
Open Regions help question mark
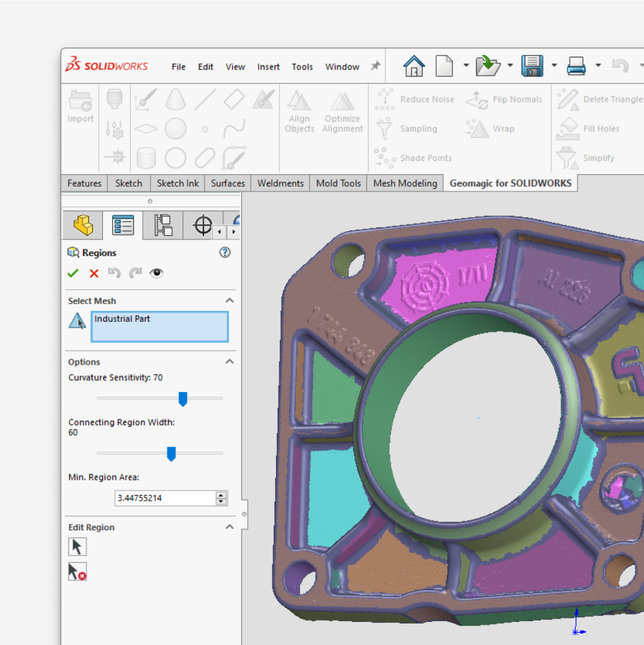coord(225,252)
